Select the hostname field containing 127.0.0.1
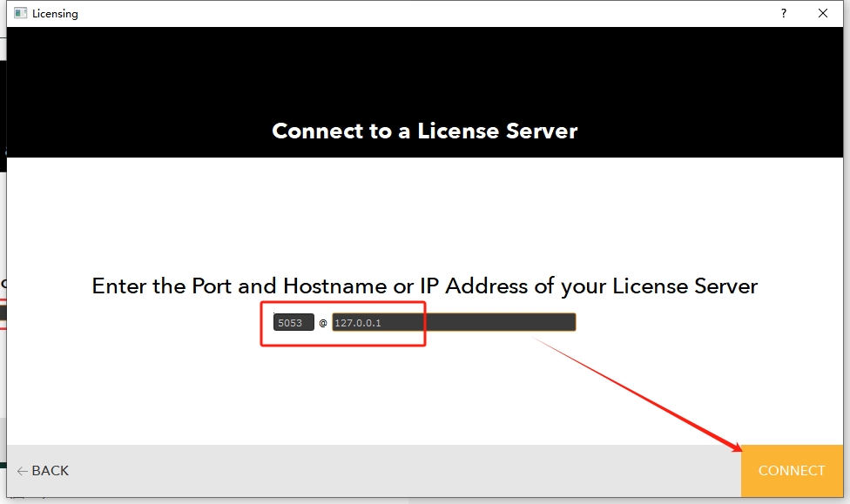850x504 pixels. pos(454,322)
